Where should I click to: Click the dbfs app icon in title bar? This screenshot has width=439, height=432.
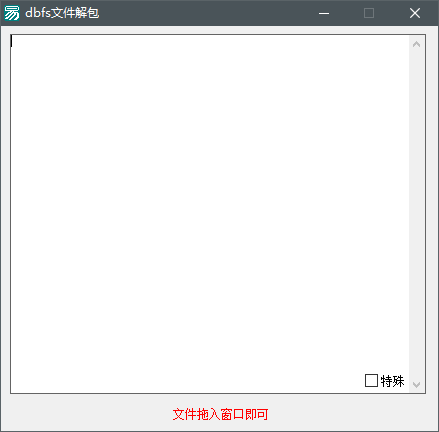12,13
